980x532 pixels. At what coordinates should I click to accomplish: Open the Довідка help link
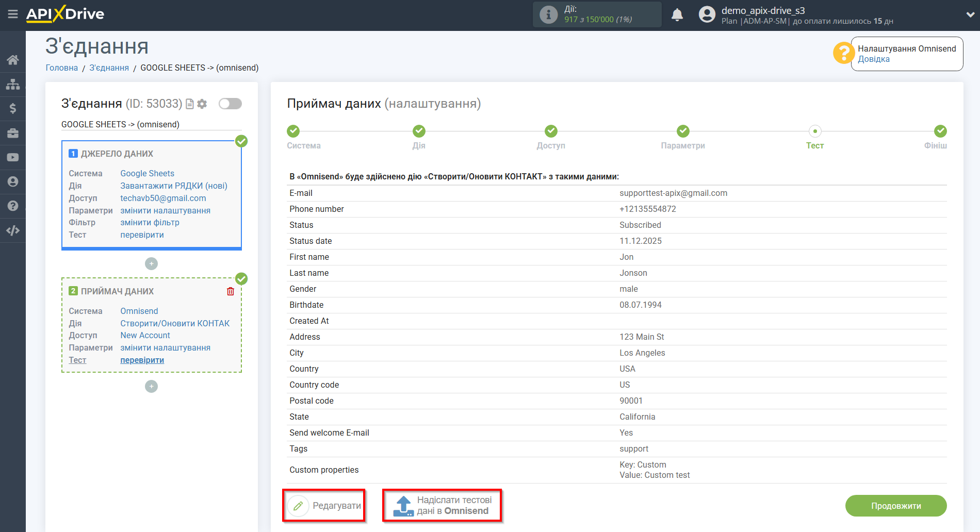[873, 59]
